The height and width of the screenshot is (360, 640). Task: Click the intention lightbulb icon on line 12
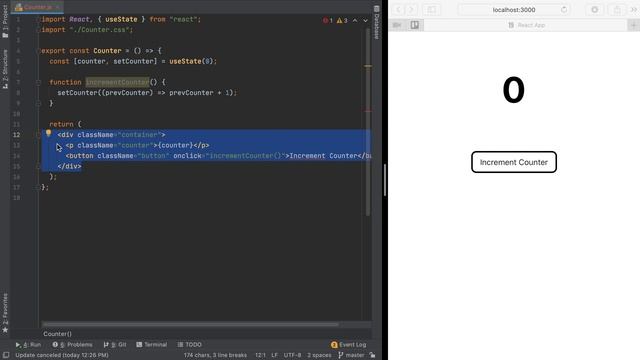(x=48, y=133)
